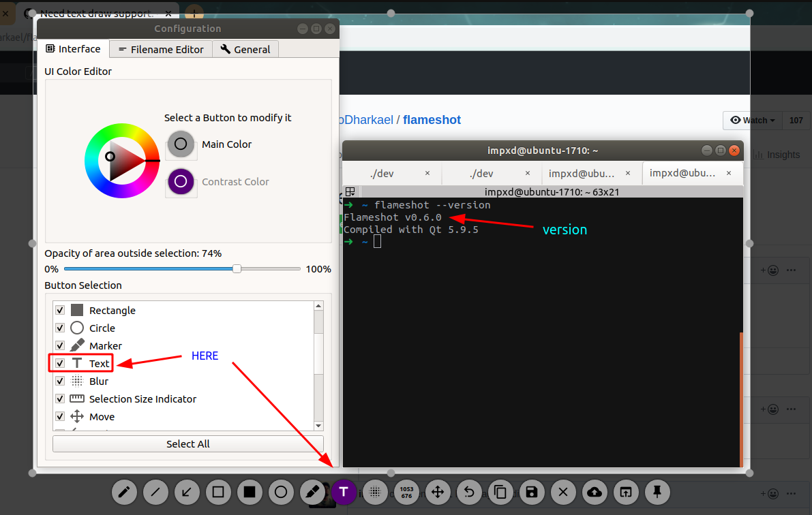Close the active impxd@ubu... terminal tab

point(729,173)
